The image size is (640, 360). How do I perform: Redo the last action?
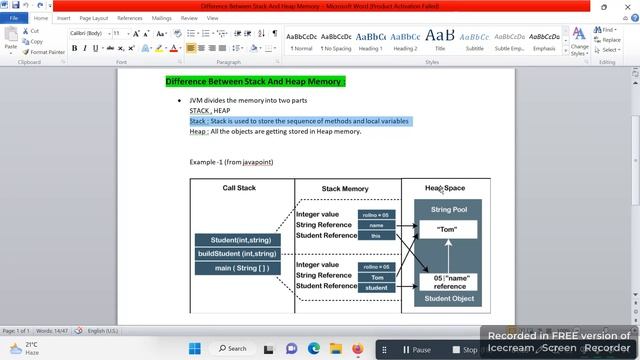pyautogui.click(x=40, y=5)
